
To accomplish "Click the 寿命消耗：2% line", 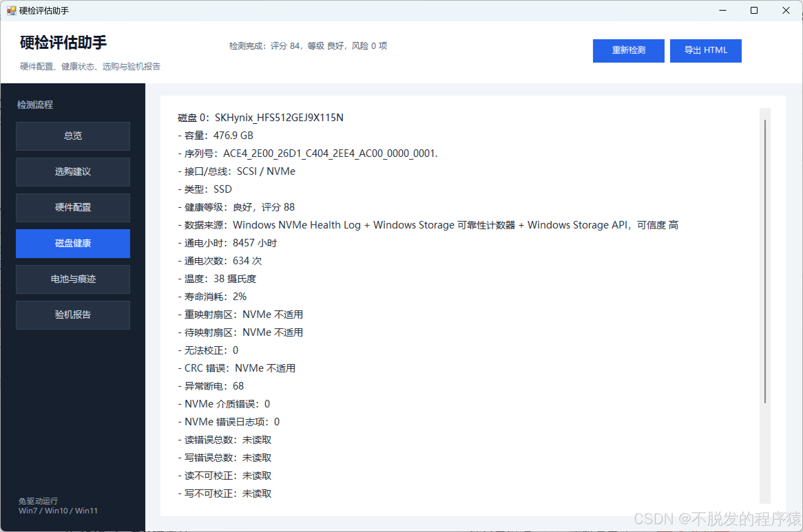I will [x=212, y=297].
